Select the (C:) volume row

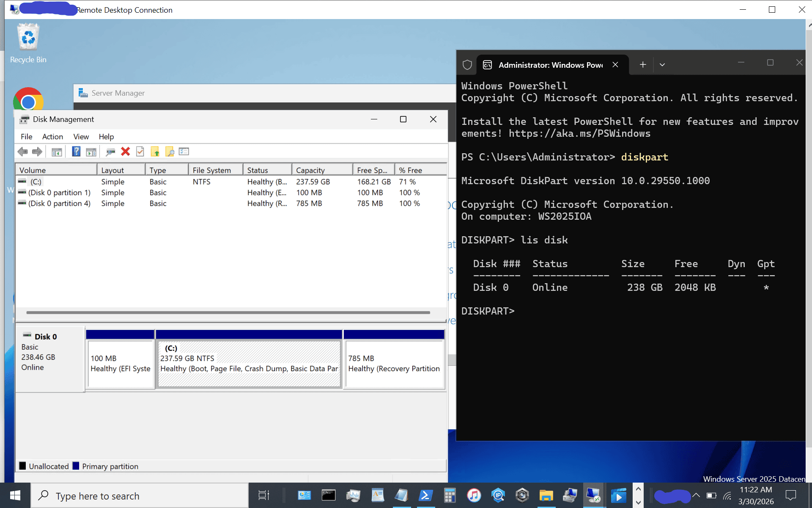pos(231,182)
